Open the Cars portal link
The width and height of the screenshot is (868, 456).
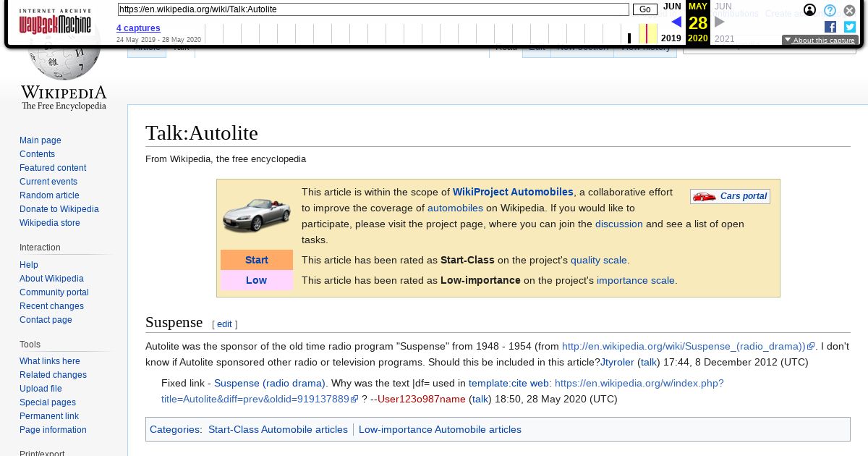[x=744, y=196]
